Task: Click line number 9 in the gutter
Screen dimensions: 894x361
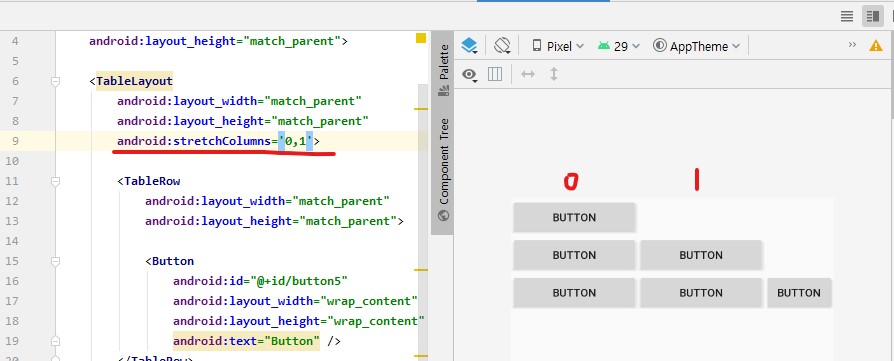Action: 15,141
